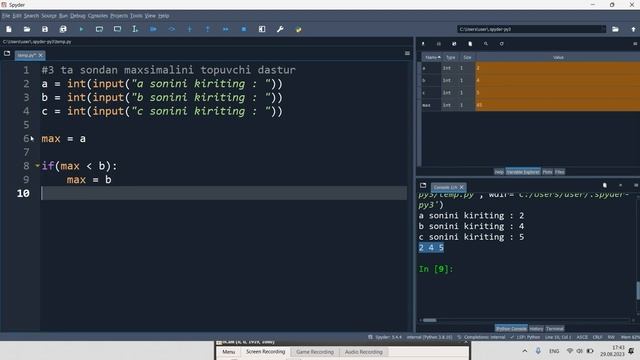640x360 pixels.
Task: Open editor file-browse tabs icon
Action: (x=7, y=53)
